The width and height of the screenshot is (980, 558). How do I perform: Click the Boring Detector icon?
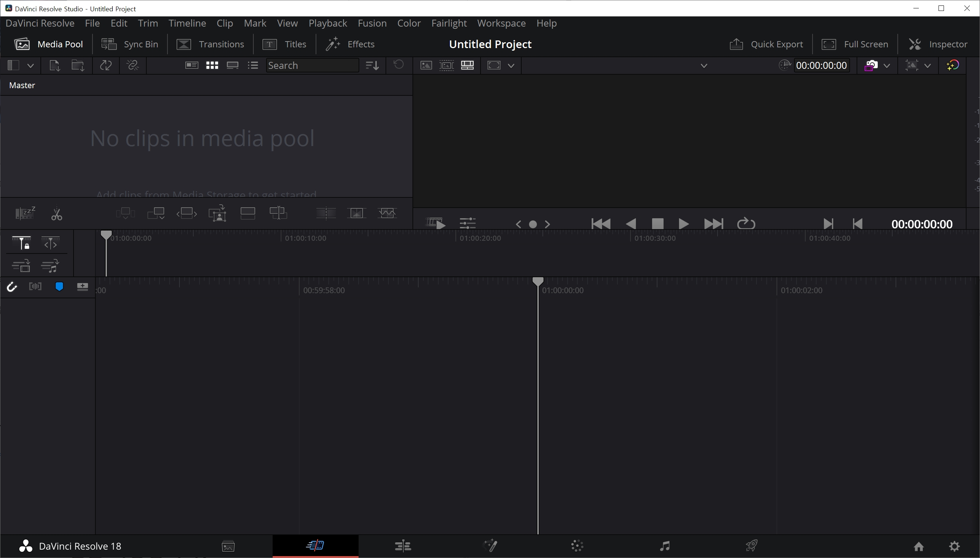[25, 213]
